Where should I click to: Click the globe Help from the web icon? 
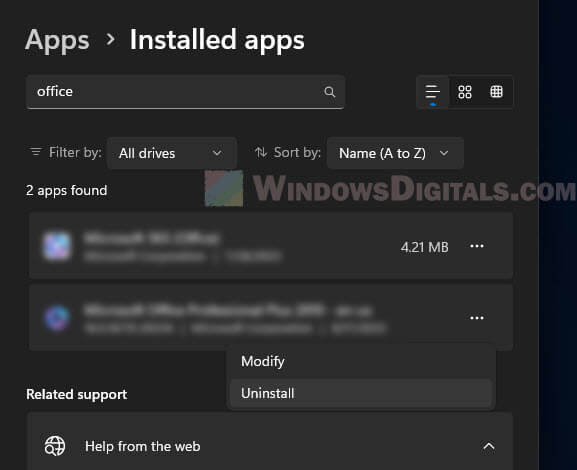(x=55, y=446)
